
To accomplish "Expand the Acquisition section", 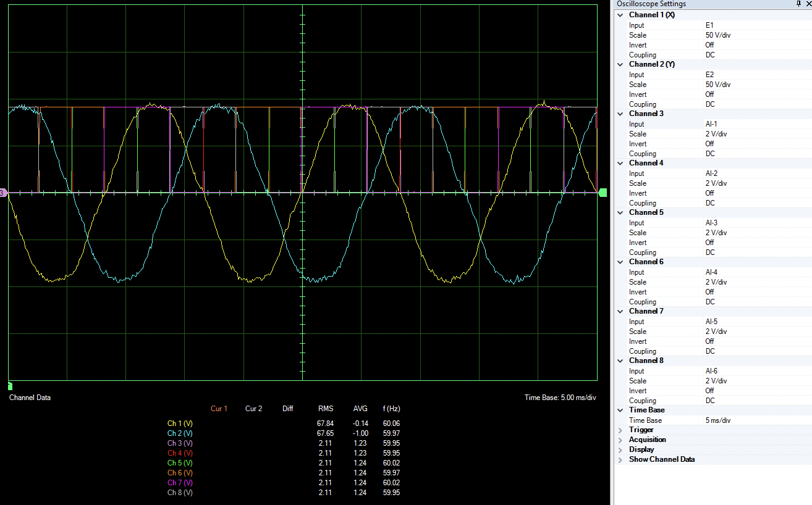I will click(620, 440).
